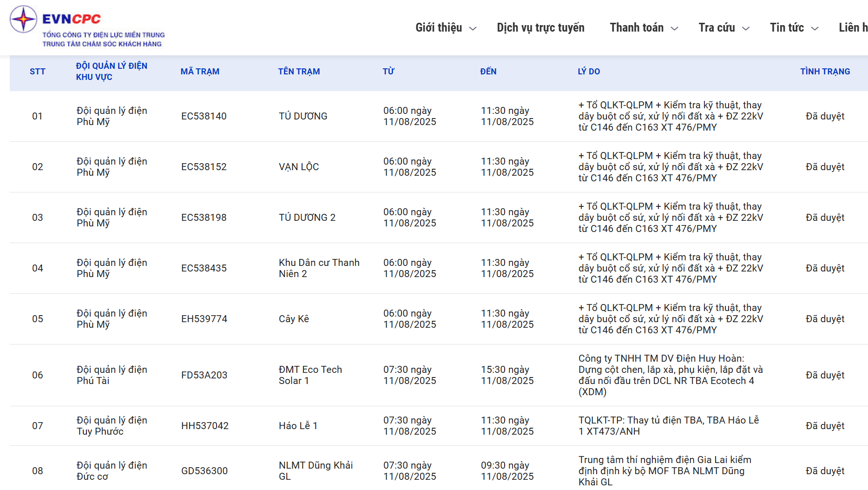
Task: Select the Háo Lễ 1 station row
Action: pos(298,426)
